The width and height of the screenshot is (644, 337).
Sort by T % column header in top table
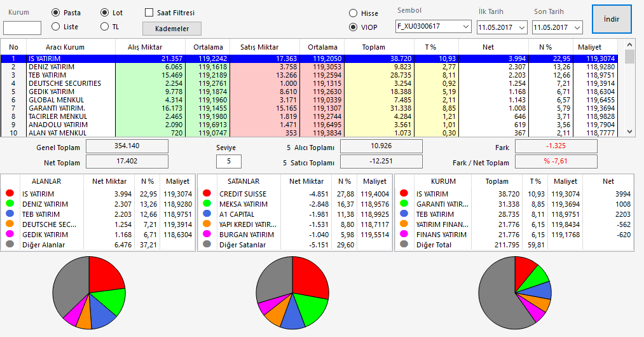point(435,47)
